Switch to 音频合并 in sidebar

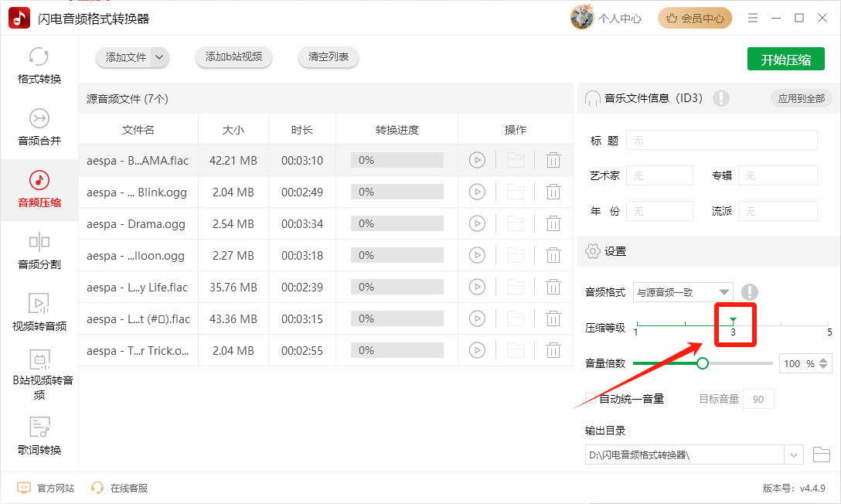pyautogui.click(x=39, y=128)
